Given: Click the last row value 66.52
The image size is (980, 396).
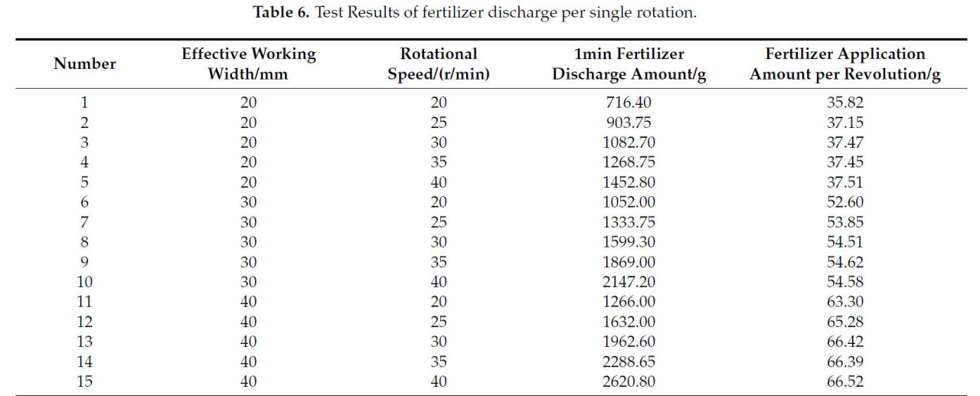Looking at the screenshot, I should 845,381.
